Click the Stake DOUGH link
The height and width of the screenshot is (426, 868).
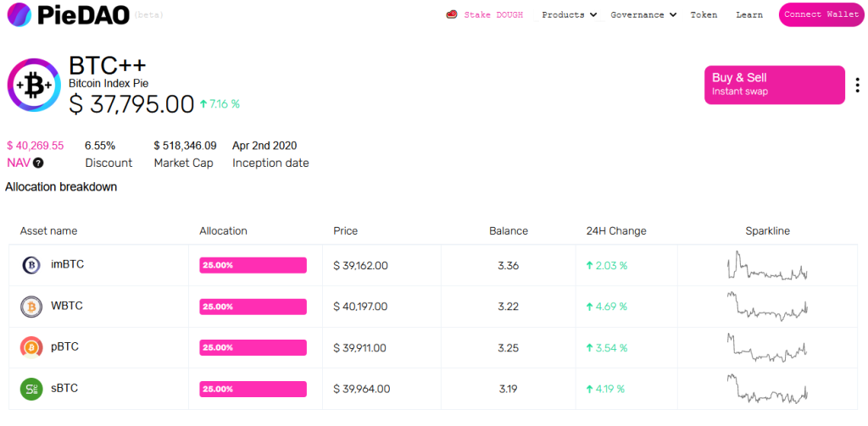(493, 15)
